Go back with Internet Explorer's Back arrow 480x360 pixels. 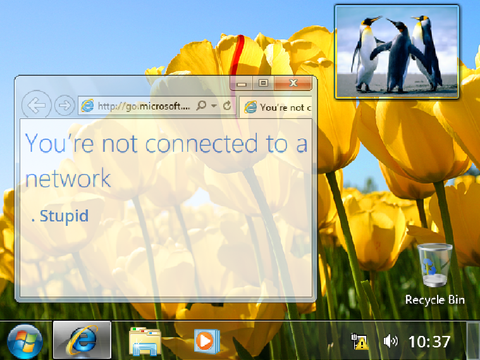[x=36, y=105]
